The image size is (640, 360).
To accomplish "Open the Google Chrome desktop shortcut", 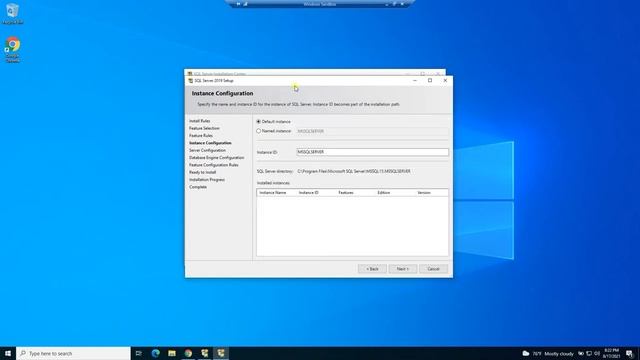I will click(x=12, y=50).
